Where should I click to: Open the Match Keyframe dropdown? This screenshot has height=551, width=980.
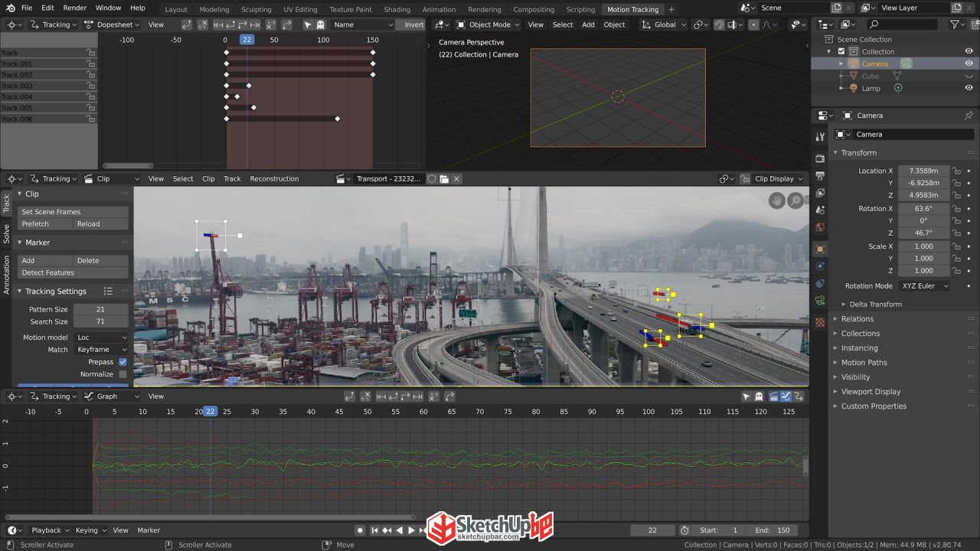(x=101, y=350)
